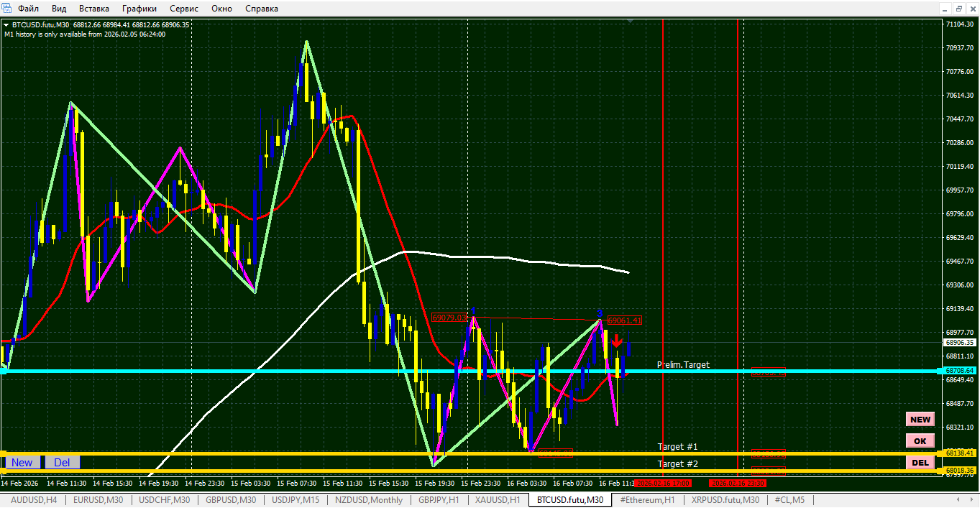Switch to the NZDUSD,Monthly chart tab
Image resolution: width=980 pixels, height=508 pixels.
(x=369, y=499)
